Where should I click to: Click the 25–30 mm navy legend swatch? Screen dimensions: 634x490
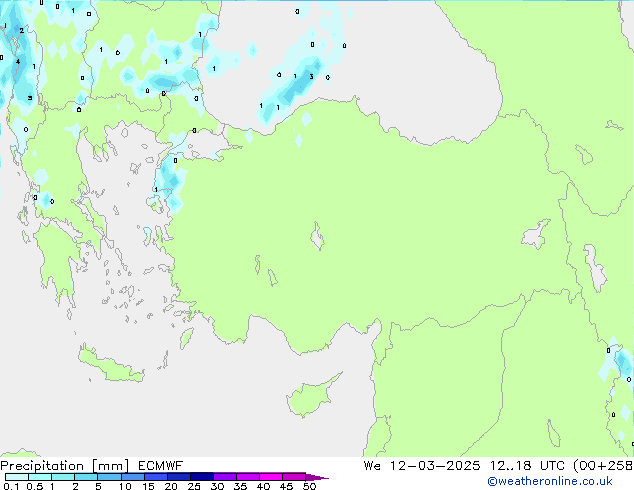pyautogui.click(x=201, y=477)
